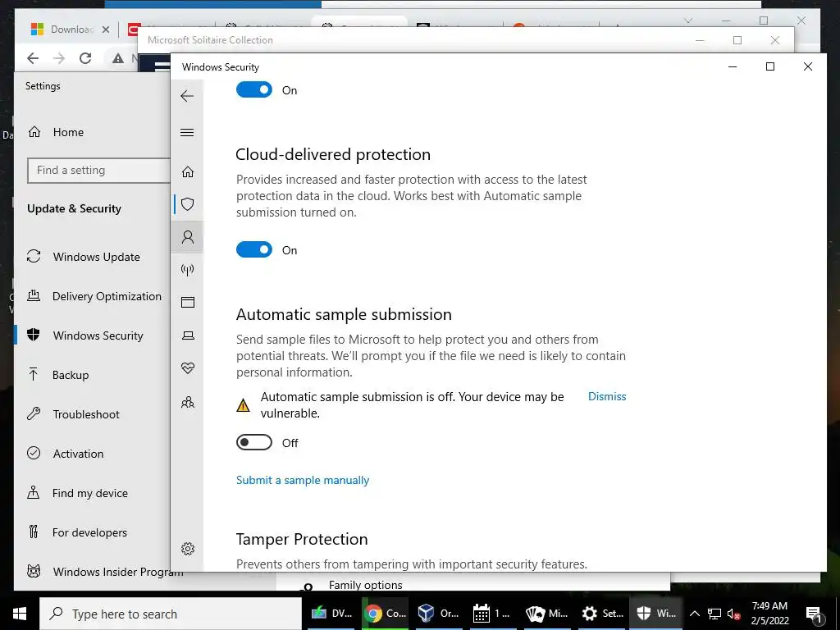Open Home in Windows Security sidebar
Viewport: 840px width, 630px height.
(188, 171)
